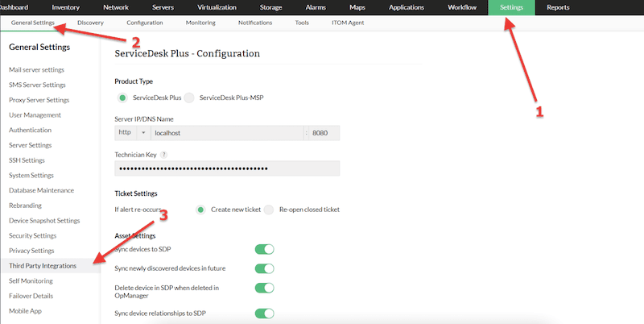
Task: Open Device Snapshot Settings
Action: [44, 221]
